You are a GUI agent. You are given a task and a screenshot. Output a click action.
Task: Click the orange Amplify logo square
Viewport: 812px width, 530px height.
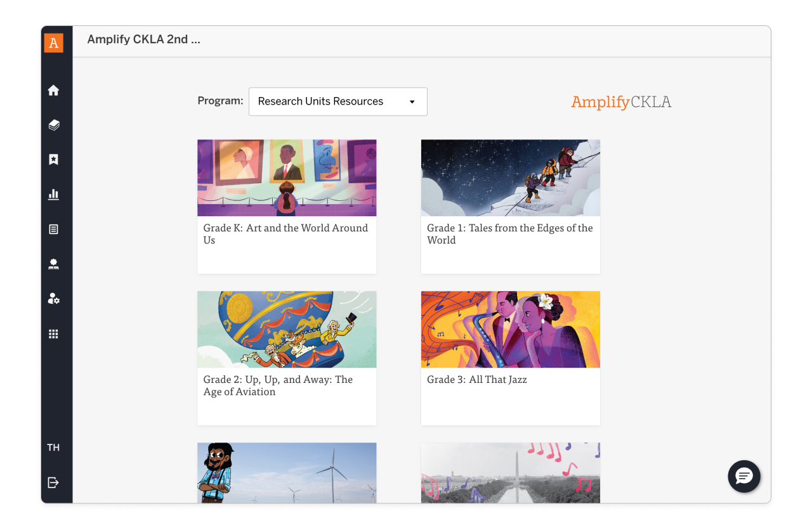[54, 42]
